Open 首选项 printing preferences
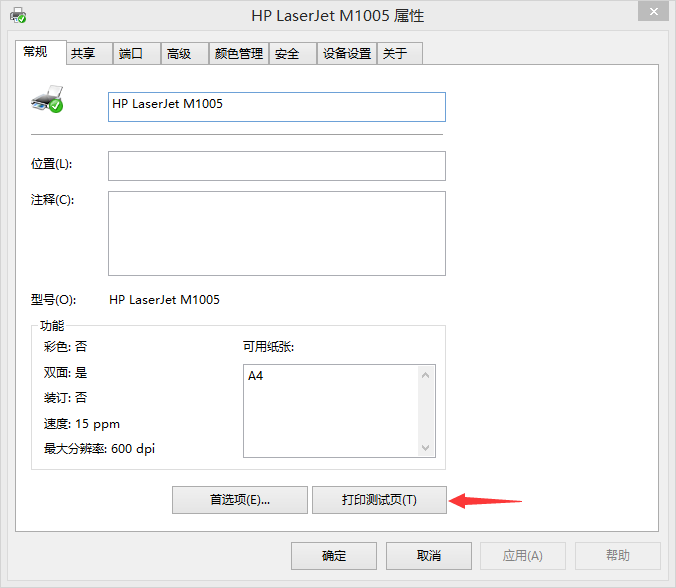676x588 pixels. pyautogui.click(x=238, y=500)
